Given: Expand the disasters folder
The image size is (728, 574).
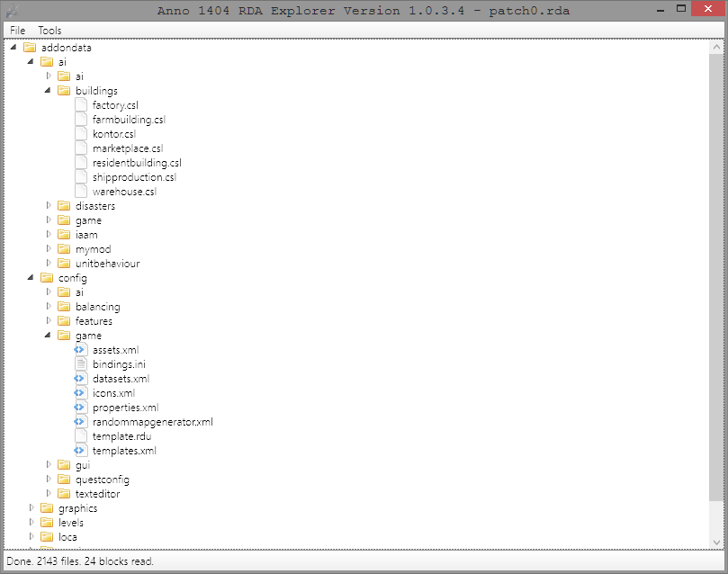Looking at the screenshot, I should point(49,205).
